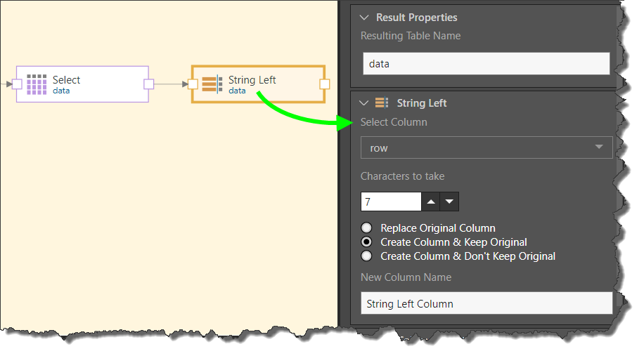Viewport: 644px width, 356px height.
Task: Open the Select Column dropdown showing row
Action: click(486, 147)
